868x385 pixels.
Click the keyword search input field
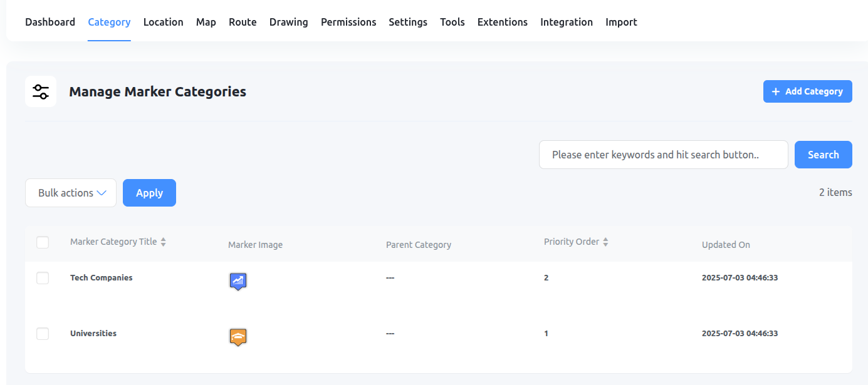coord(663,154)
